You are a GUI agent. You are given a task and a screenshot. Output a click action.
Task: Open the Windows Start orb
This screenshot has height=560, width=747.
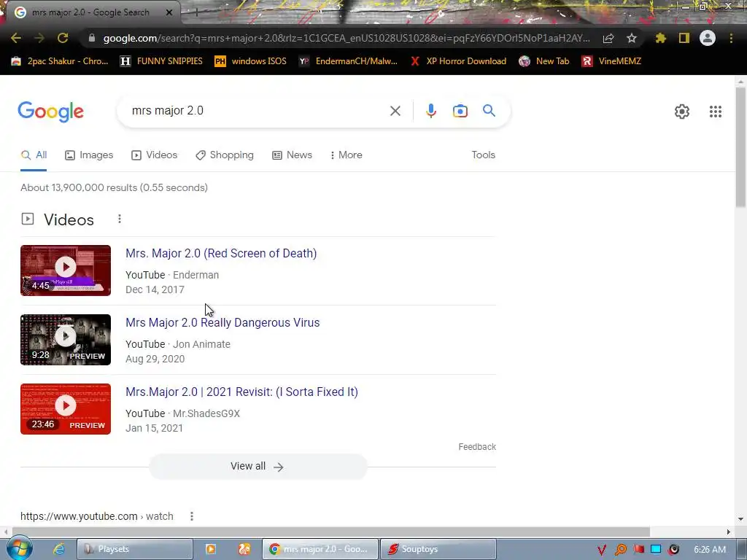coord(19,548)
